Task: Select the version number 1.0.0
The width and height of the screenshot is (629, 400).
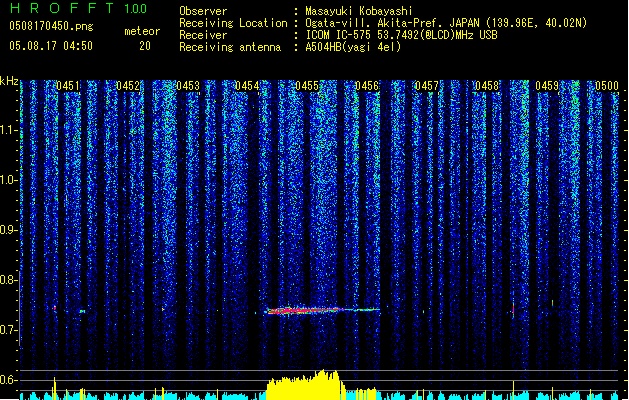Action: click(136, 8)
